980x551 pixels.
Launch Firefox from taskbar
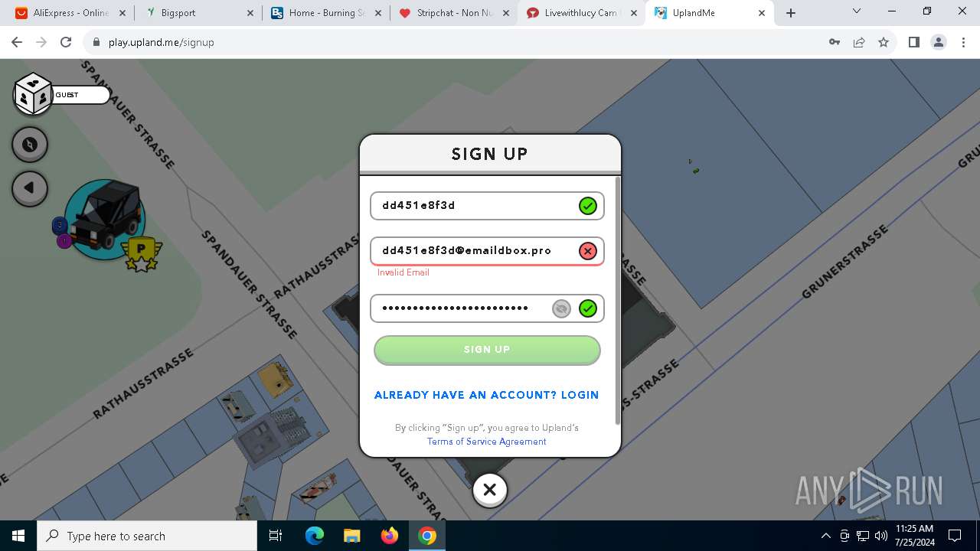click(390, 536)
